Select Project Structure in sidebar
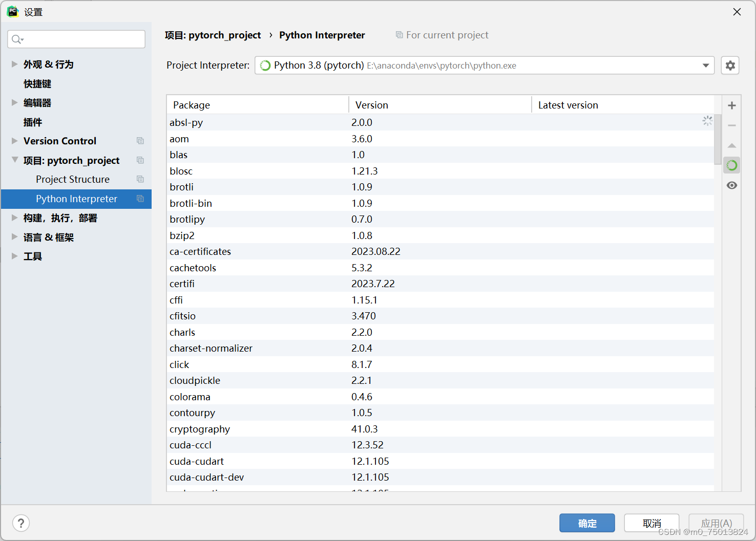 pyautogui.click(x=73, y=179)
